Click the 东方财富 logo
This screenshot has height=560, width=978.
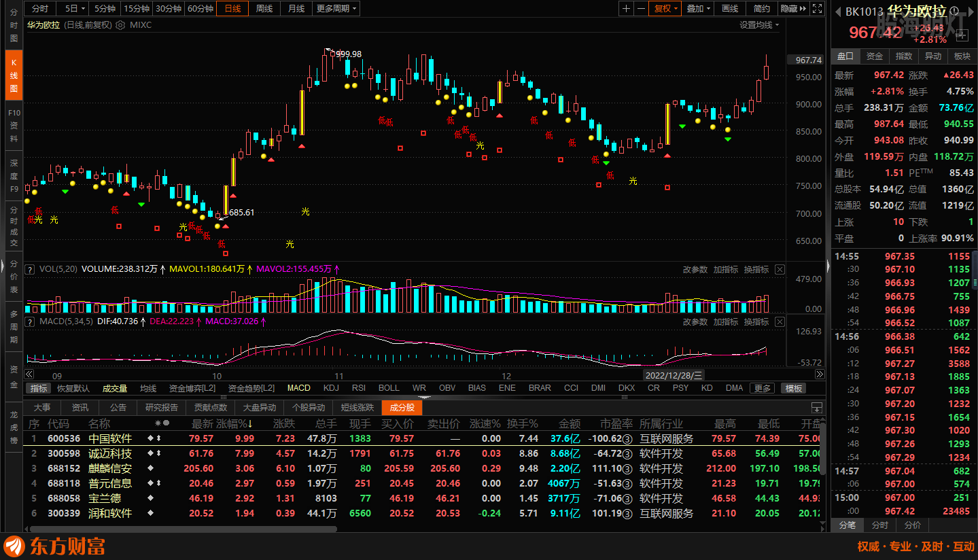[54, 546]
